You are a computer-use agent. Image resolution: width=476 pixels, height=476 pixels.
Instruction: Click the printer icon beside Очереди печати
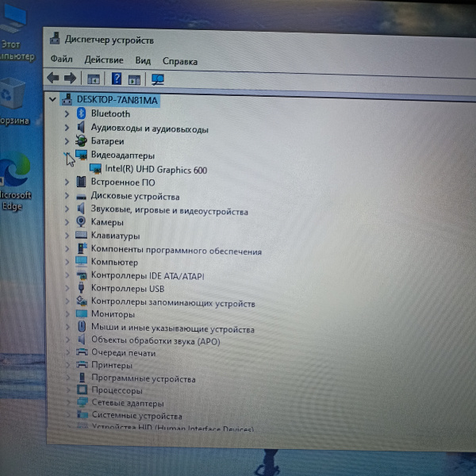pyautogui.click(x=82, y=351)
